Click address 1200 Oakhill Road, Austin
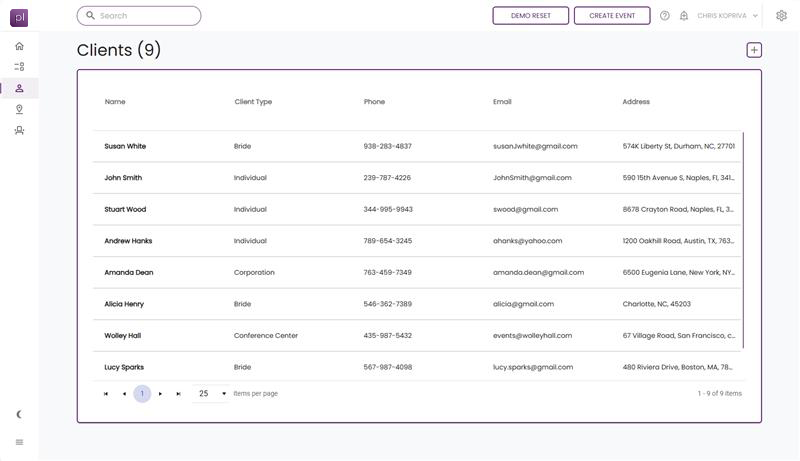 679,241
